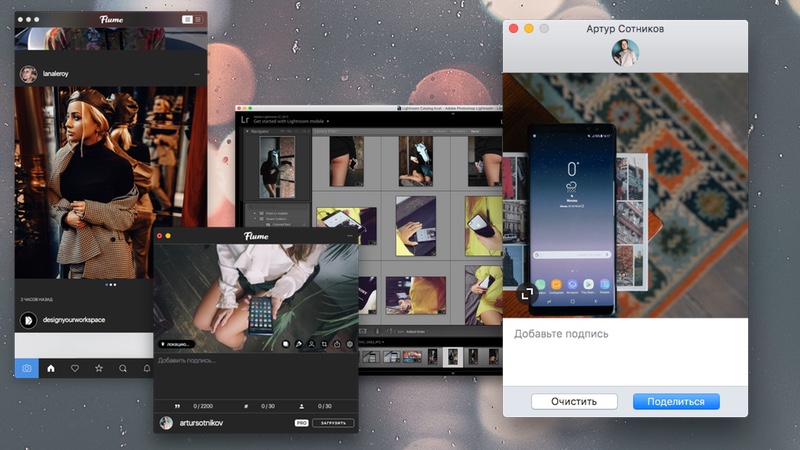Open the camera upload tab in Flume
The image size is (800, 450).
pyautogui.click(x=27, y=368)
